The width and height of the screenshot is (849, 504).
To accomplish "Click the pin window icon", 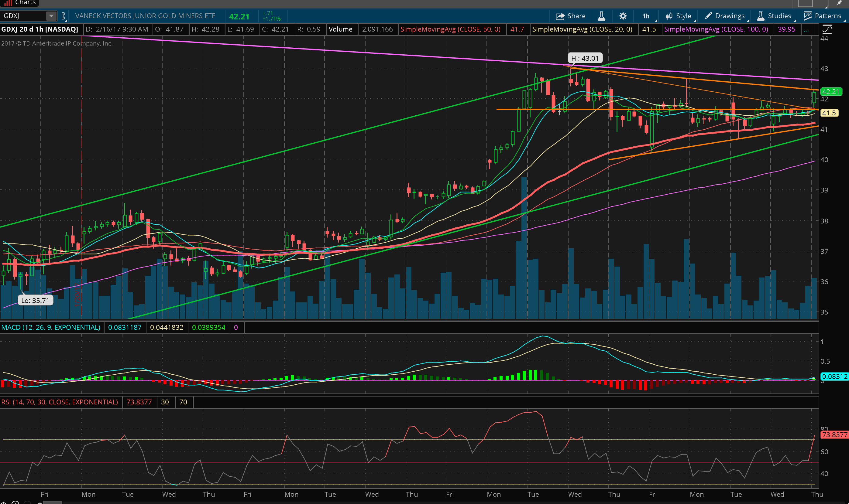I will coord(840,3).
